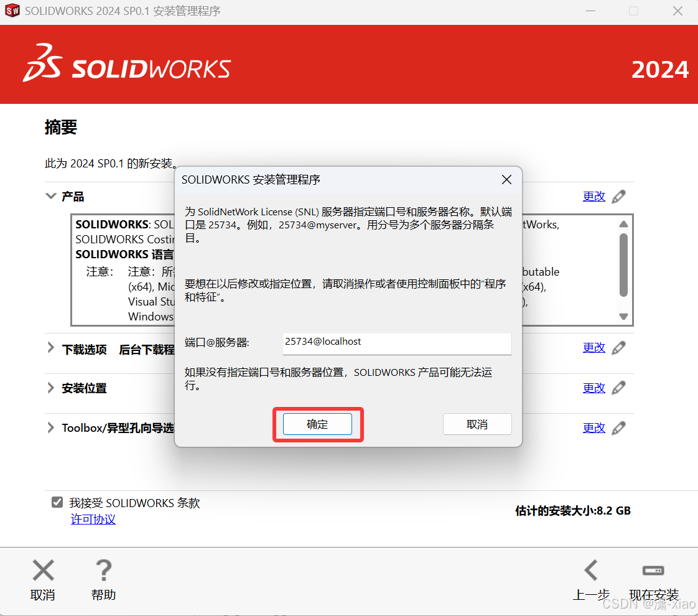
Task: Click the products list scrollbar thumb
Action: coord(624,265)
